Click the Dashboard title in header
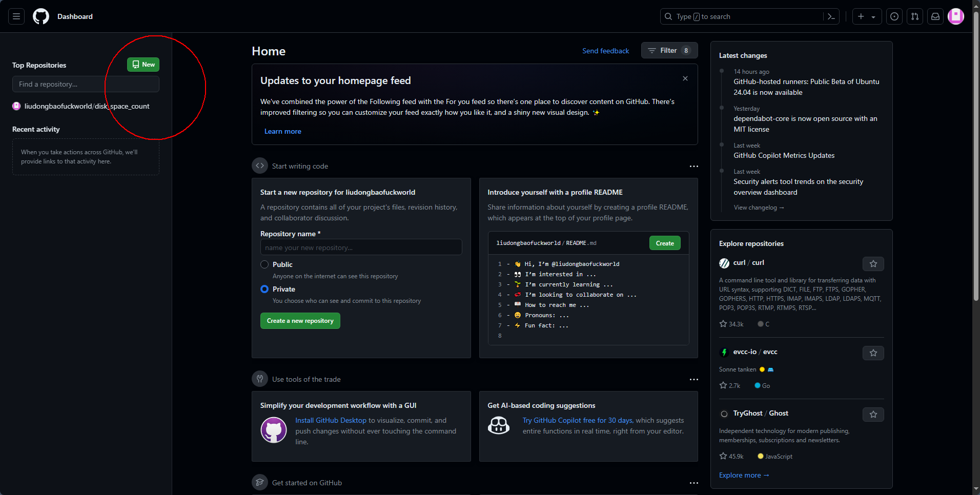980x495 pixels. click(75, 16)
